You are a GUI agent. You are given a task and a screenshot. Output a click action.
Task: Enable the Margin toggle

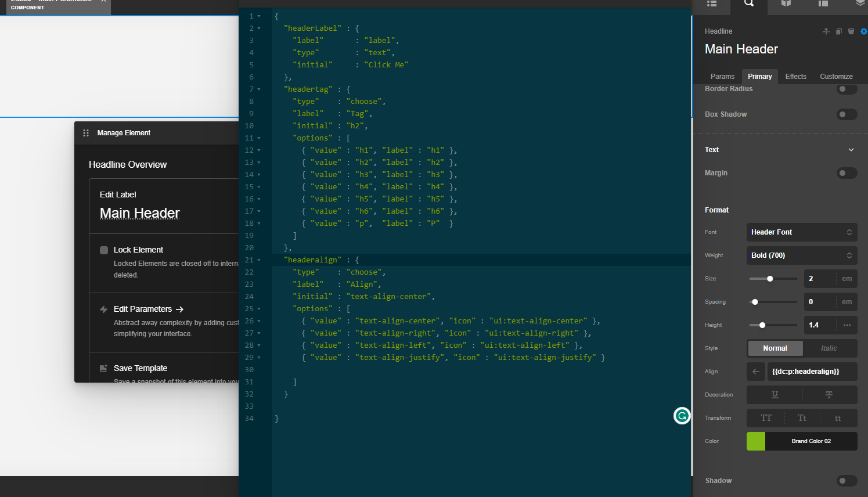pyautogui.click(x=847, y=173)
